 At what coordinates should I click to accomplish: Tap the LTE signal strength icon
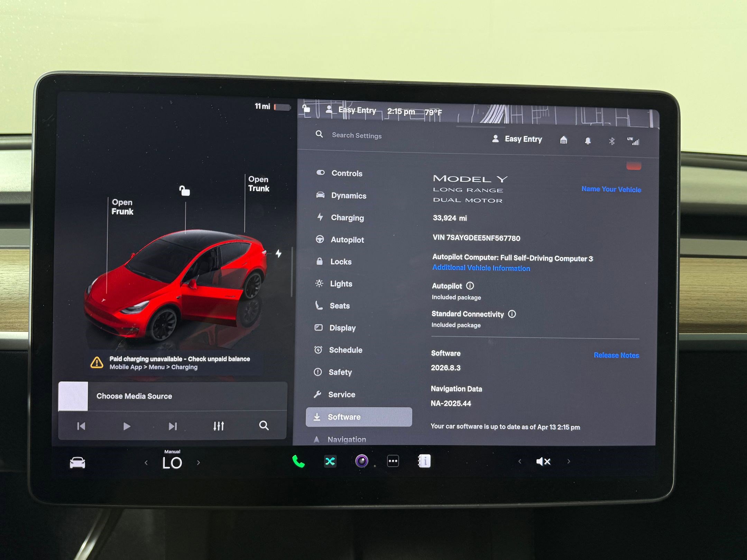point(633,141)
